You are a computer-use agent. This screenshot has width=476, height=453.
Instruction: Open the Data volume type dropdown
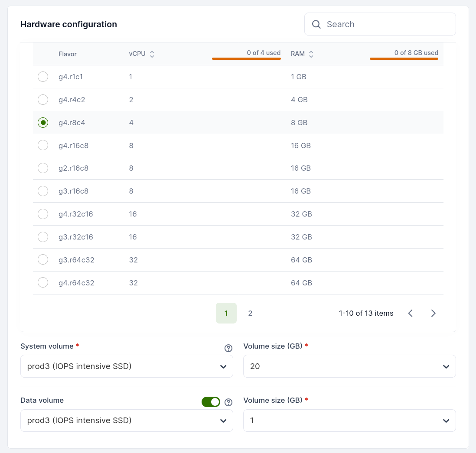click(127, 421)
